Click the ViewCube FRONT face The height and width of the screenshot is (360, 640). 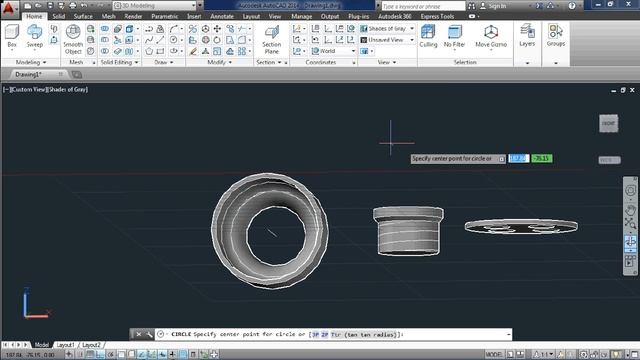(x=609, y=123)
